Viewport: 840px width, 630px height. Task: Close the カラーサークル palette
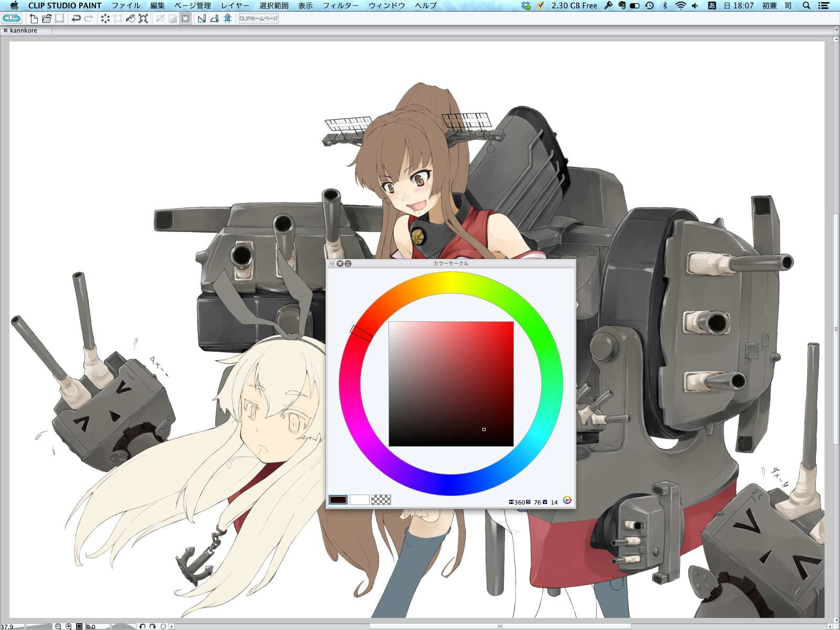point(340,264)
